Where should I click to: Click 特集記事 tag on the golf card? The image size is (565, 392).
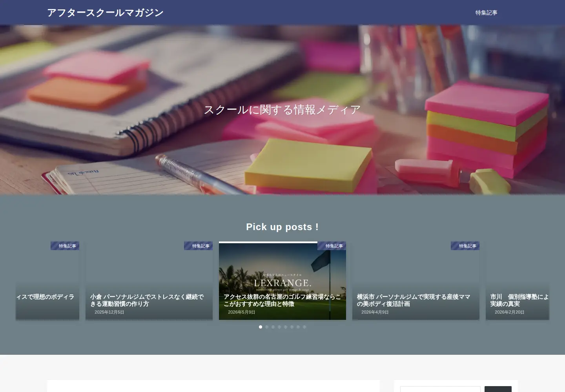pos(332,246)
